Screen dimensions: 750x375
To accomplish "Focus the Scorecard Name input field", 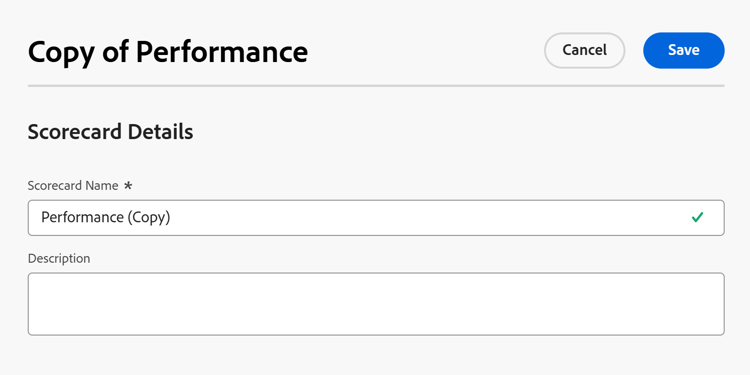I will (376, 218).
